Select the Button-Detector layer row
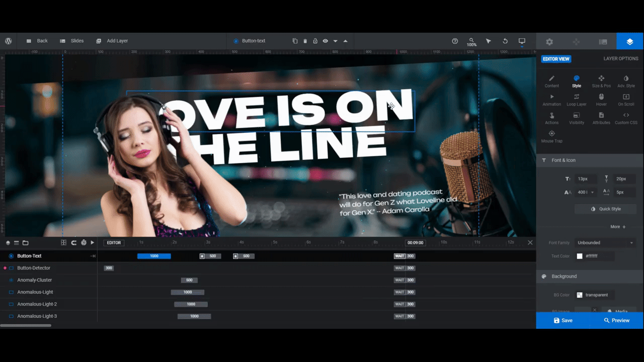The width and height of the screenshot is (644, 362). click(49, 268)
